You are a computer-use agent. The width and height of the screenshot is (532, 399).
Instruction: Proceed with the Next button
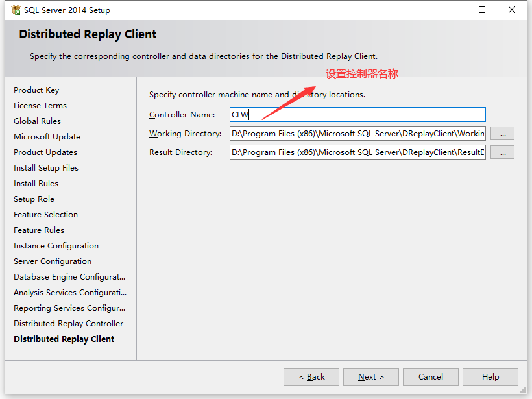pos(371,377)
